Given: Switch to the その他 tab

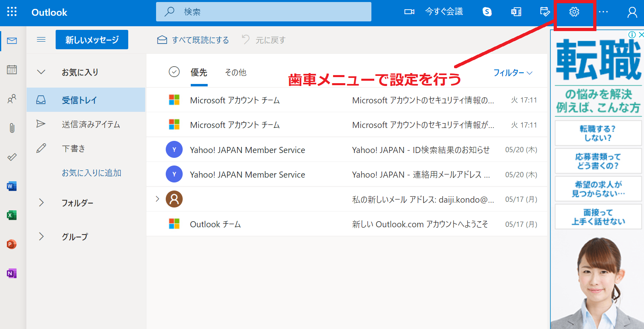Looking at the screenshot, I should (x=236, y=72).
